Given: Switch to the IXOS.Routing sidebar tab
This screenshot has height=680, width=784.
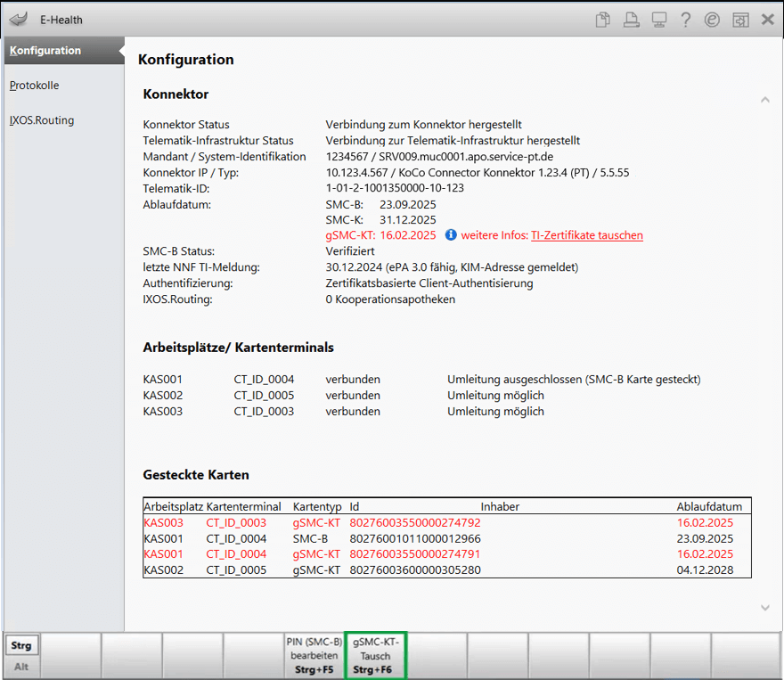Looking at the screenshot, I should click(x=42, y=120).
